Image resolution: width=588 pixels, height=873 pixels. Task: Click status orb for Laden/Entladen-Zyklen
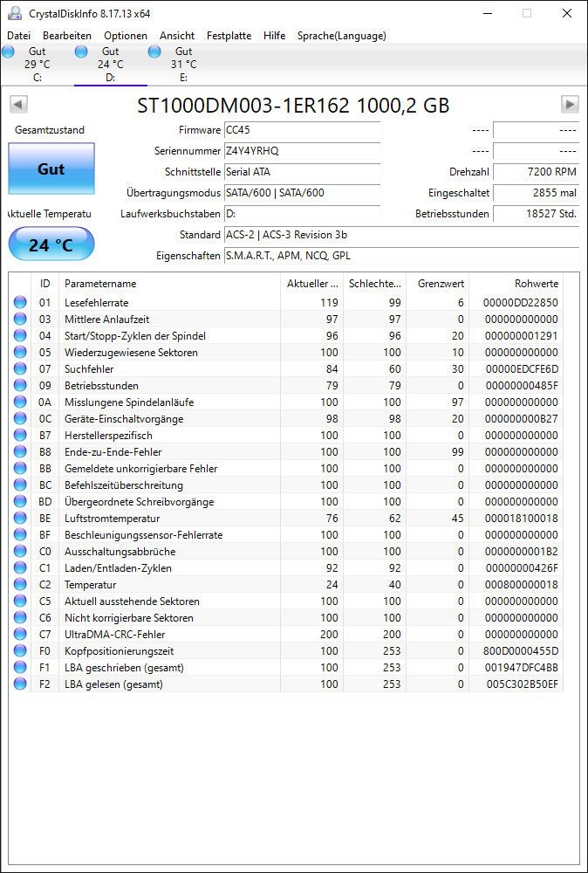click(20, 568)
